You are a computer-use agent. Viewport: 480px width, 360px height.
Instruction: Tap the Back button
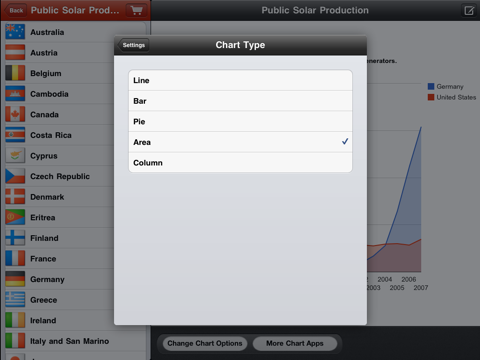(15, 11)
